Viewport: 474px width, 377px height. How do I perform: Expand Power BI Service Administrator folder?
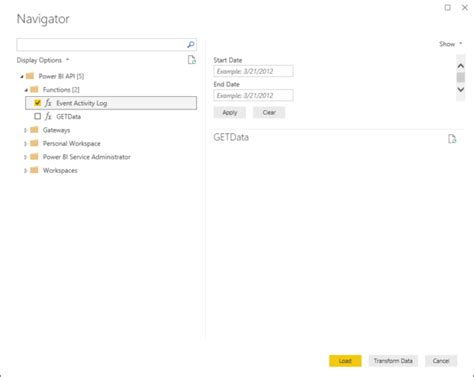(25, 157)
